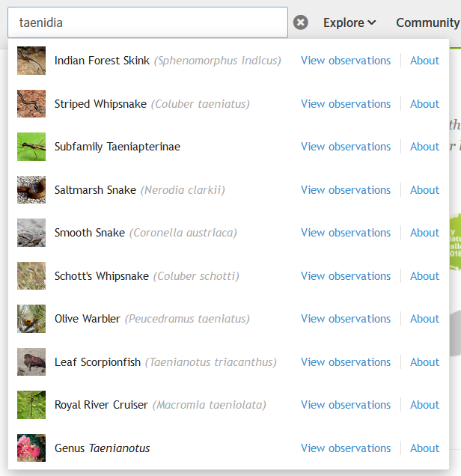Clear the search field with the X icon
Screen dimensions: 461x476
[301, 22]
